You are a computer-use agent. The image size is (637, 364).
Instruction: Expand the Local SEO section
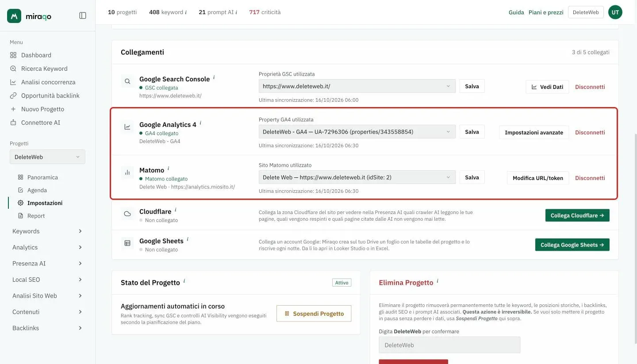(47, 280)
